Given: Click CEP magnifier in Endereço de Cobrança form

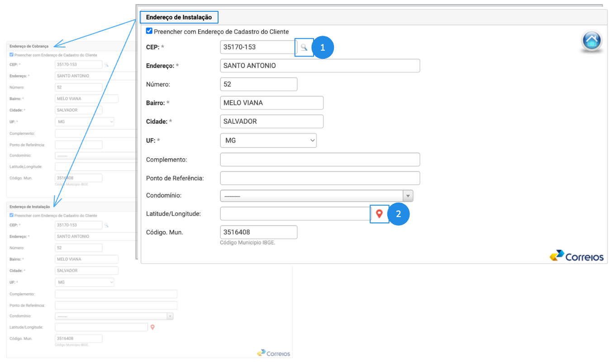Looking at the screenshot, I should point(106,65).
